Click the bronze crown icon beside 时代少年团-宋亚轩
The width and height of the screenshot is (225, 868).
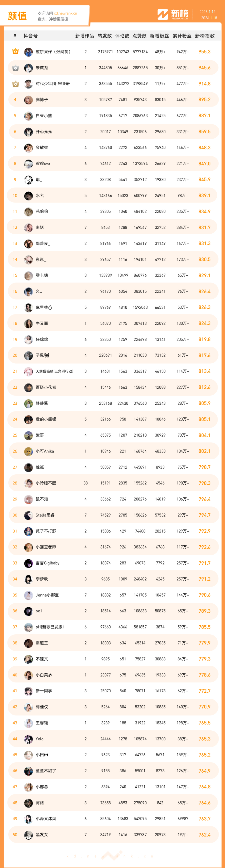15,84
